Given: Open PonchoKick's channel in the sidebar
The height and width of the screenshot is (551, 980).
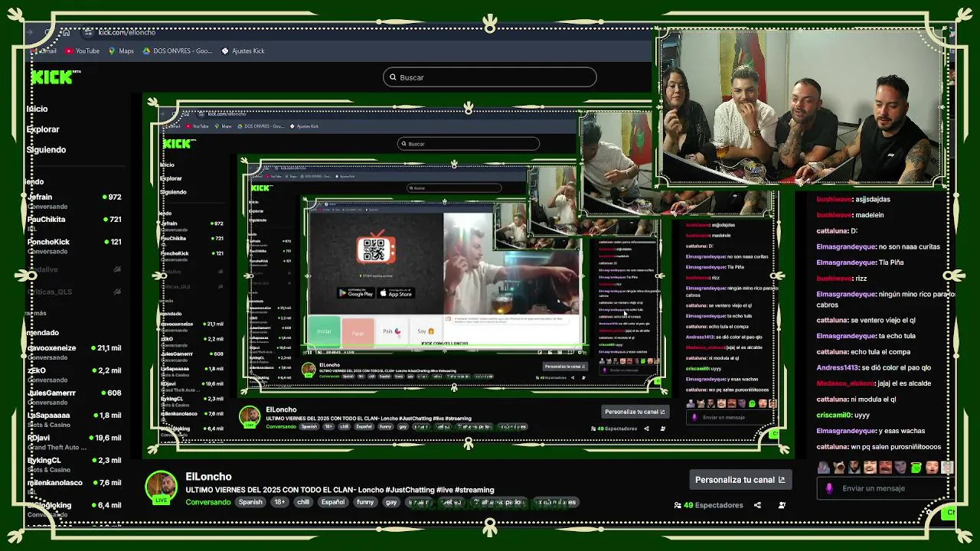Looking at the screenshot, I should click(x=74, y=246).
